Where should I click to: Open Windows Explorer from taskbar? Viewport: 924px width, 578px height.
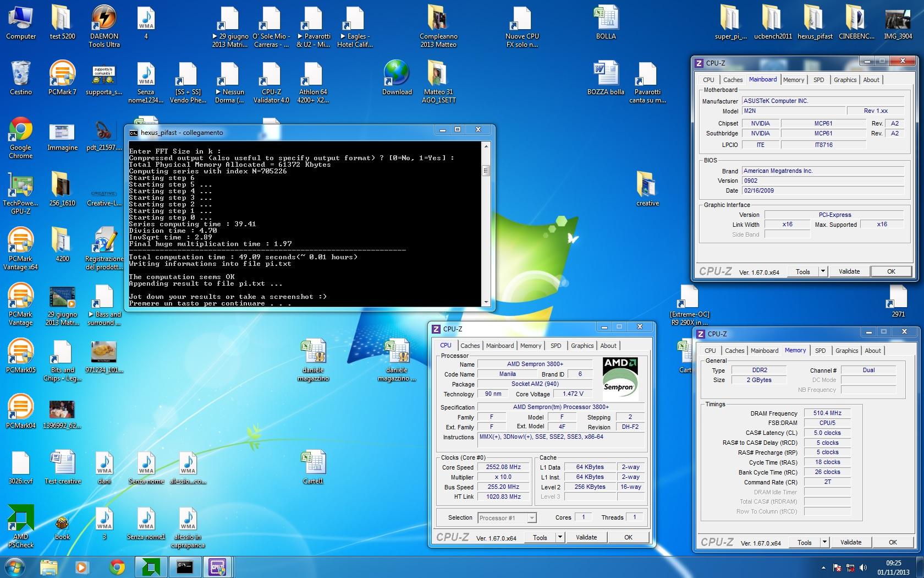pyautogui.click(x=48, y=567)
